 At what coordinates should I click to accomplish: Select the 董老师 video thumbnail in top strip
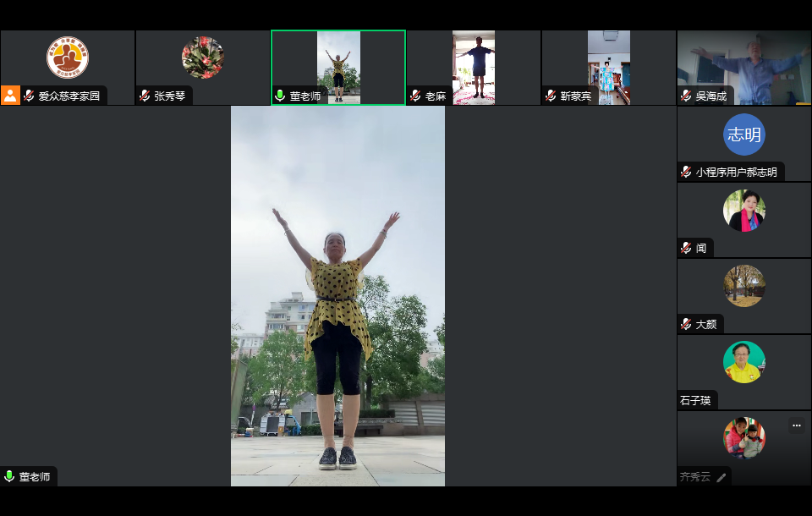click(x=338, y=66)
